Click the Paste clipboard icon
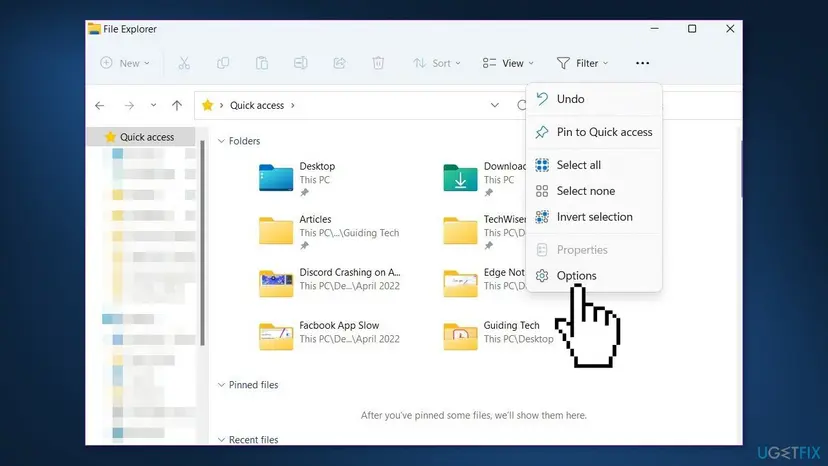 262,63
